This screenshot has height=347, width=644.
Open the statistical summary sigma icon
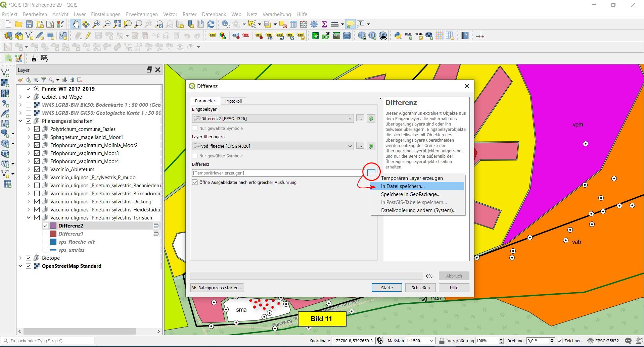click(x=324, y=24)
